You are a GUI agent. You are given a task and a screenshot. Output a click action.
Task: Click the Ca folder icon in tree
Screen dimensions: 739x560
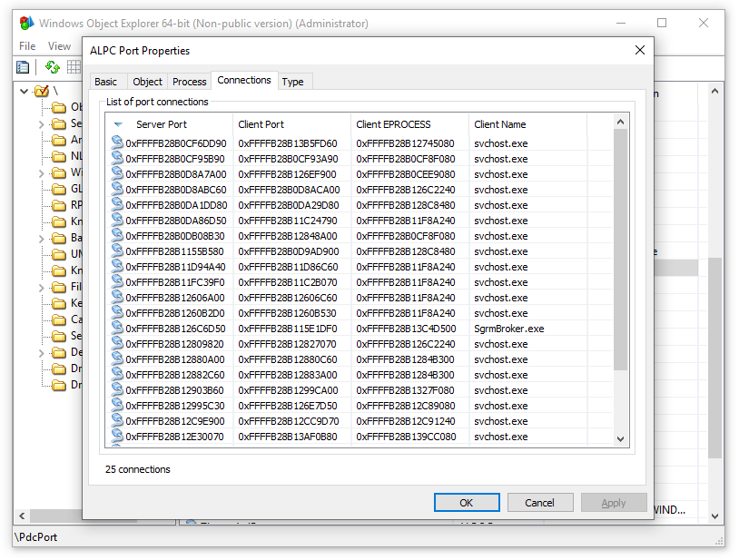click(59, 319)
